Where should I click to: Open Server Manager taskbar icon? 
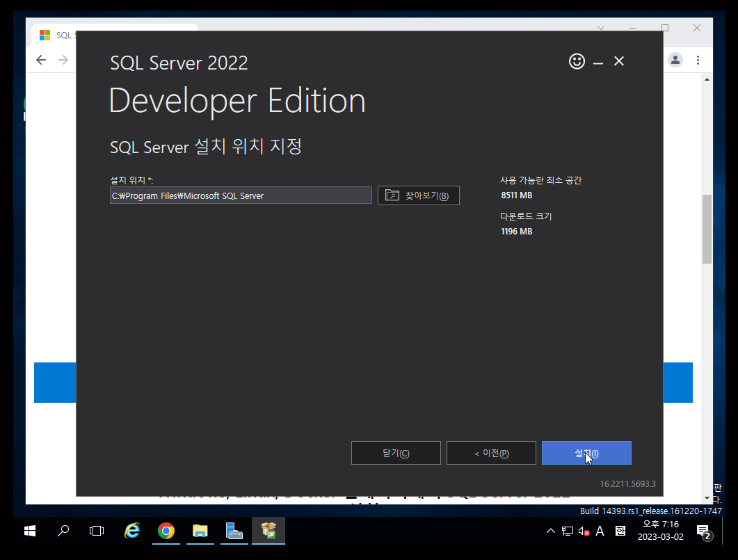pyautogui.click(x=234, y=531)
